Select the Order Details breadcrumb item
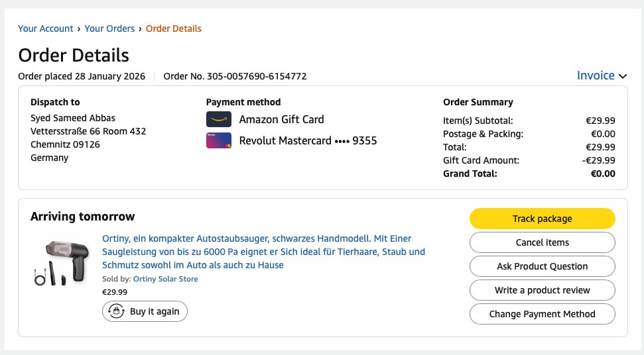 [x=174, y=28]
